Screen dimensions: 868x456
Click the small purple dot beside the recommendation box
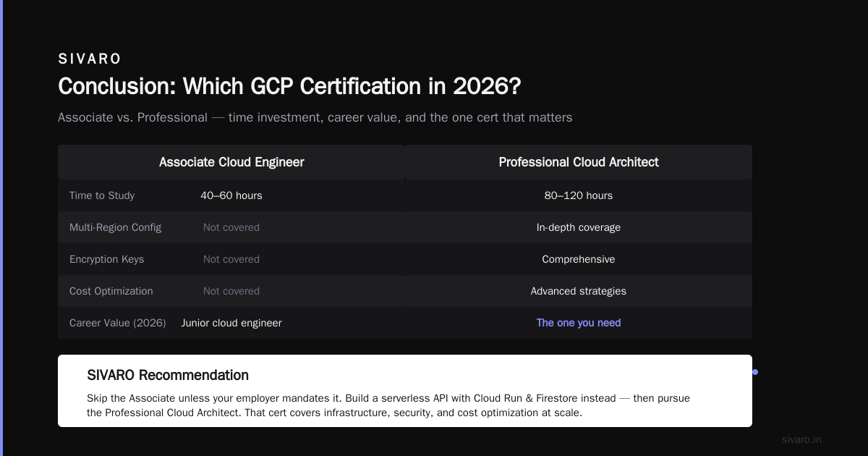[x=755, y=372]
